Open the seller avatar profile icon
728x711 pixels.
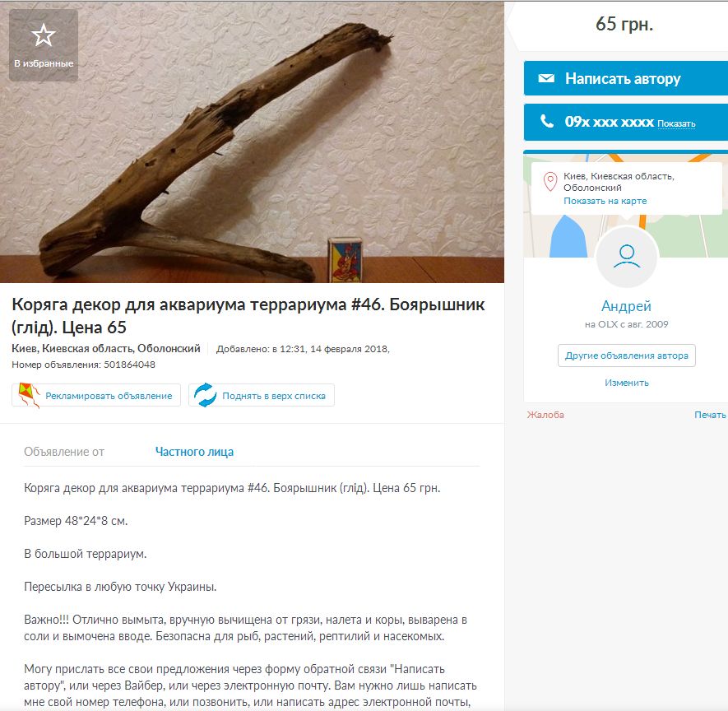(626, 257)
